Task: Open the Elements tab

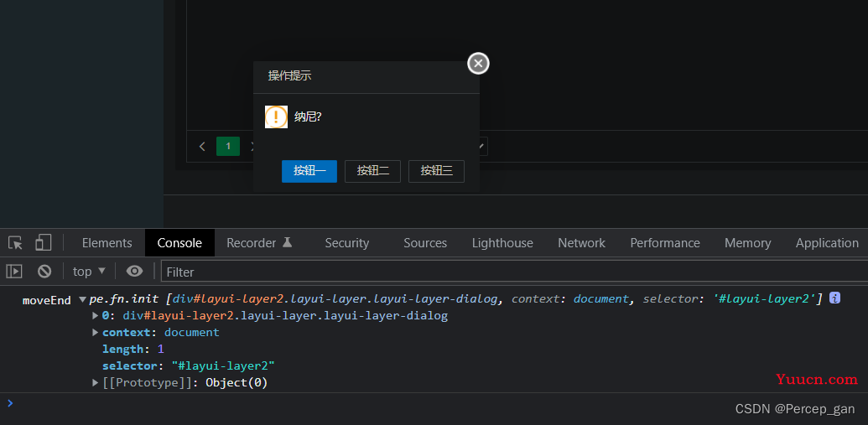Action: pos(107,243)
